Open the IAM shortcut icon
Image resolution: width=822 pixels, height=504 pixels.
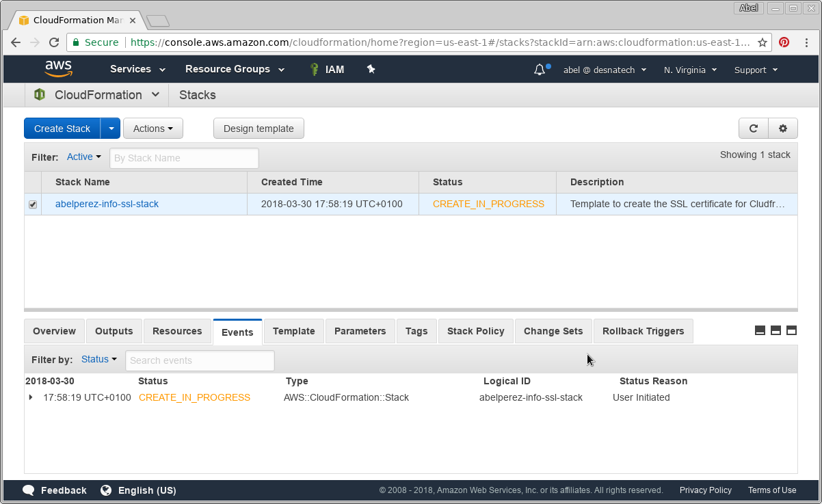[315, 69]
